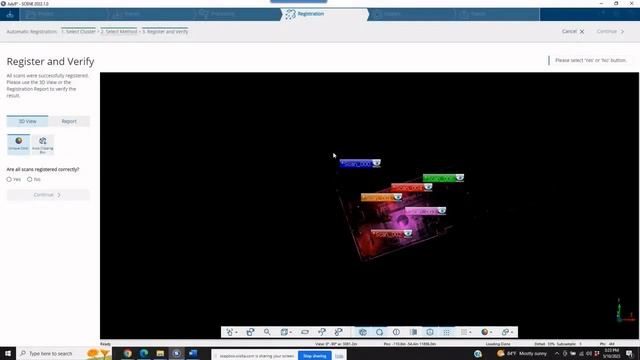Image resolution: width=640 pixels, height=360 pixels.
Task: Open the dropdown arrow of the last 3D toolbar icon
Action: pos(512,333)
